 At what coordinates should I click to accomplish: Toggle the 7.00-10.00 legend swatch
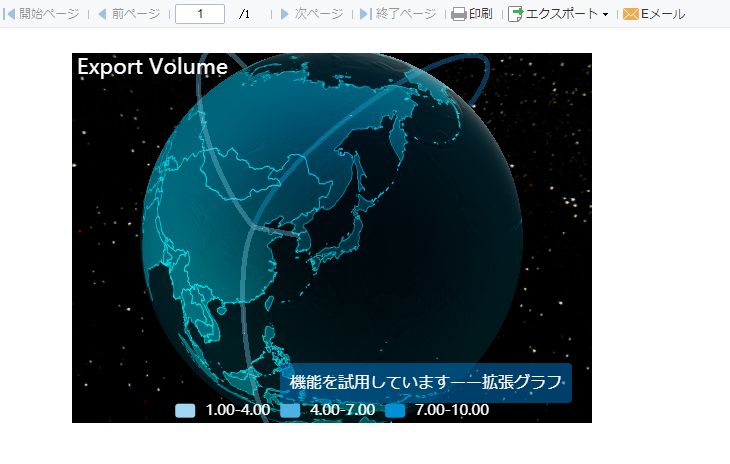395,410
